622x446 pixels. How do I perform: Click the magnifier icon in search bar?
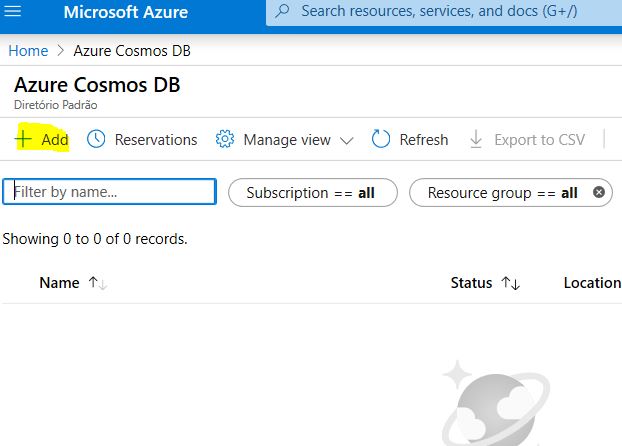pyautogui.click(x=282, y=11)
